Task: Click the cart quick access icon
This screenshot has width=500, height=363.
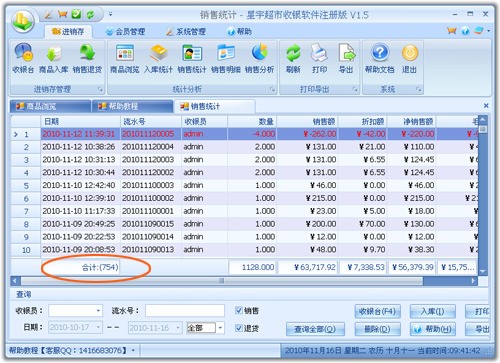Action: coord(62,15)
